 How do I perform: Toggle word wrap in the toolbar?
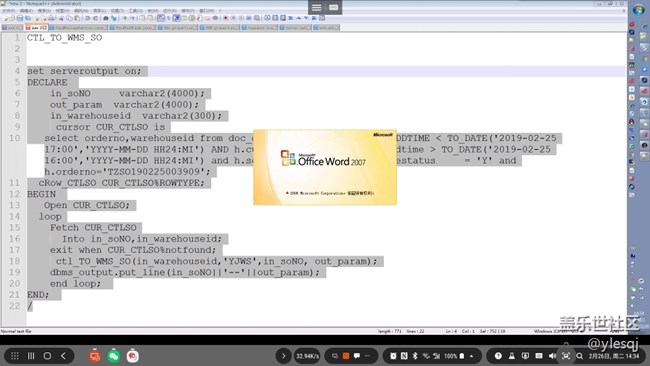pos(160,18)
